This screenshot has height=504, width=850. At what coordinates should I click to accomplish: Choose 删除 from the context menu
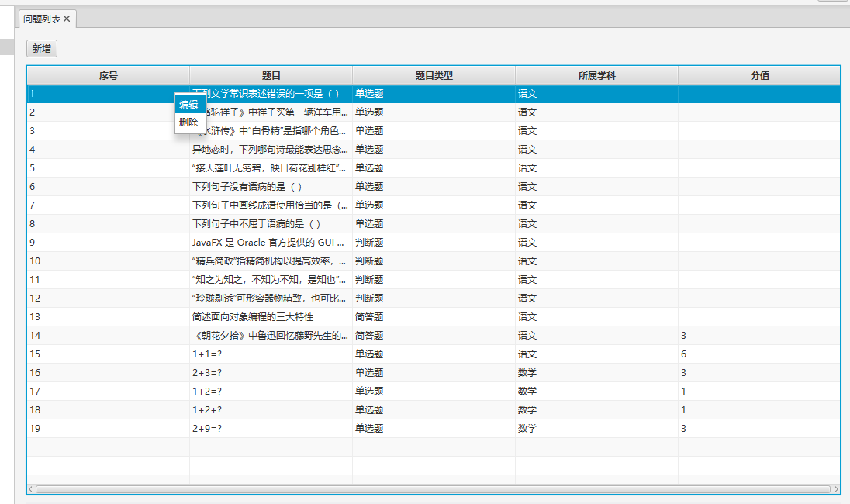[188, 123]
